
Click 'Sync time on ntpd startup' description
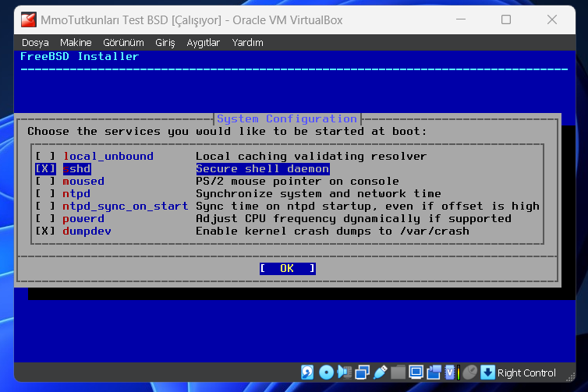(367, 206)
